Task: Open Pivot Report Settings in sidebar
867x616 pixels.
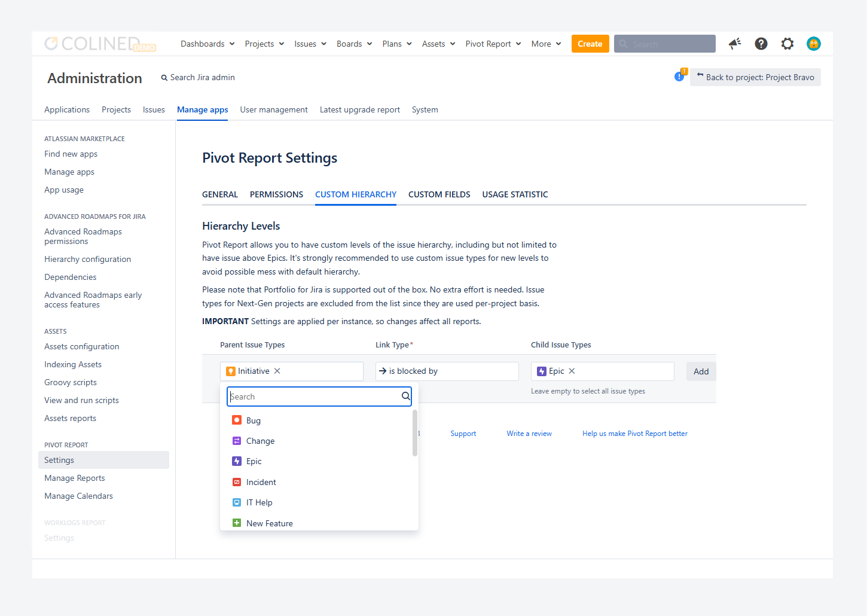Action: coord(103,460)
